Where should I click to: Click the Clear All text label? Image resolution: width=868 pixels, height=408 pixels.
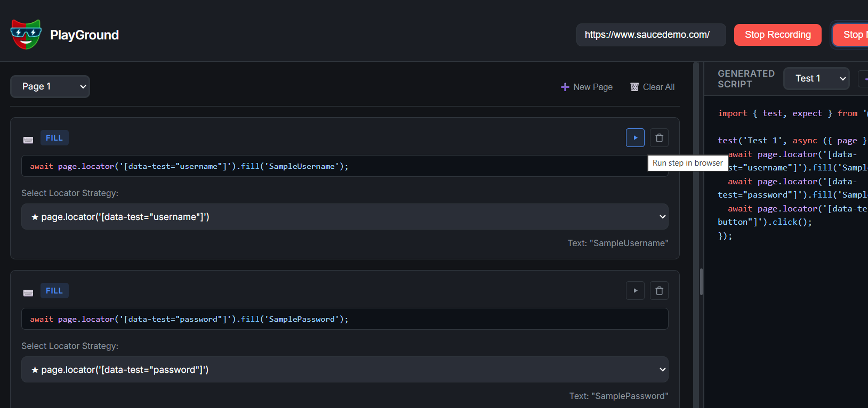pyautogui.click(x=658, y=87)
